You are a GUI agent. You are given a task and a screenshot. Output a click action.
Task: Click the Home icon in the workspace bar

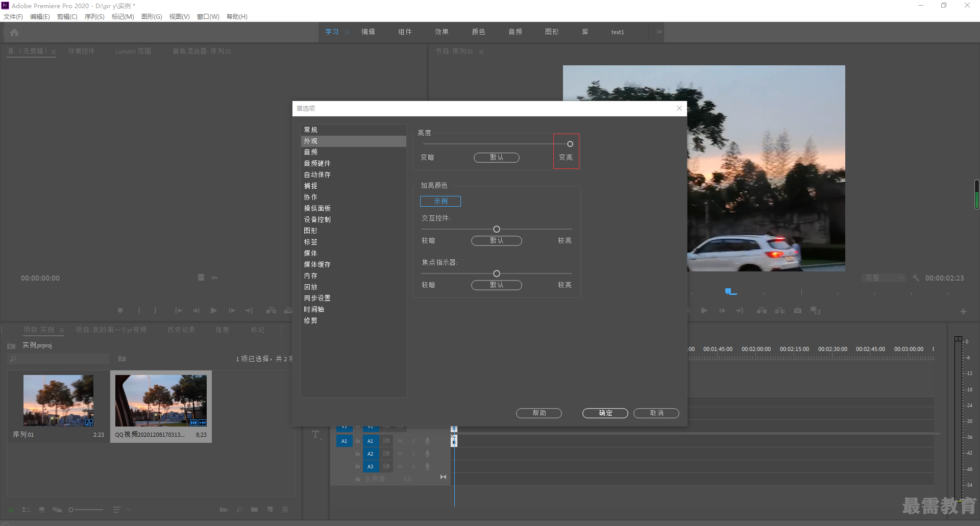click(14, 32)
